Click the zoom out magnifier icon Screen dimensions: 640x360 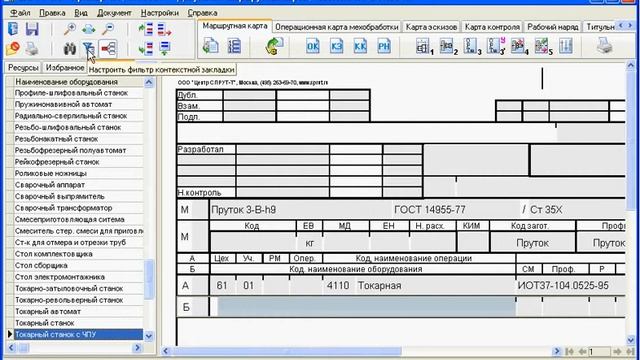(x=108, y=29)
